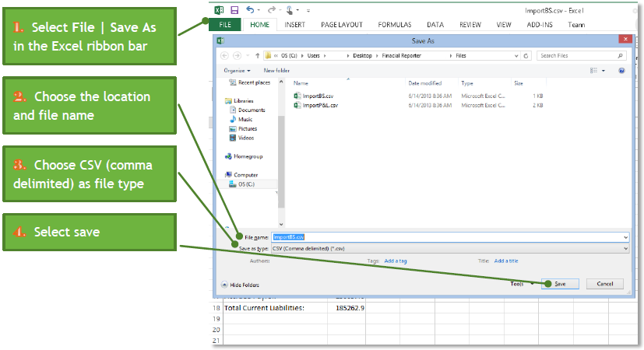The width and height of the screenshot is (644, 350).
Task: Click the Add a title link
Action: (506, 261)
